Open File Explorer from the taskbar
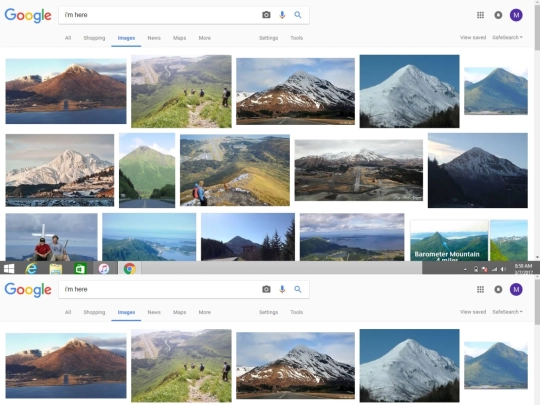The image size is (540, 405). [56, 269]
